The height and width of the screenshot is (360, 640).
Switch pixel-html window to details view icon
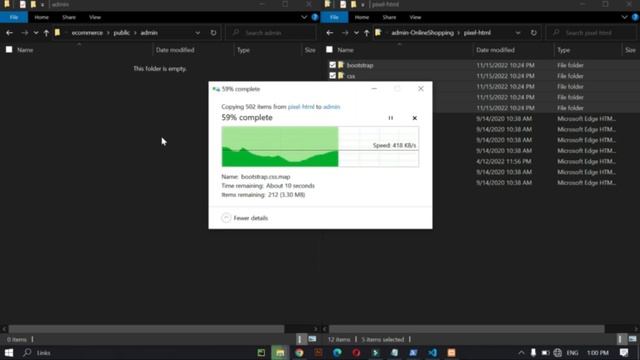620,339
